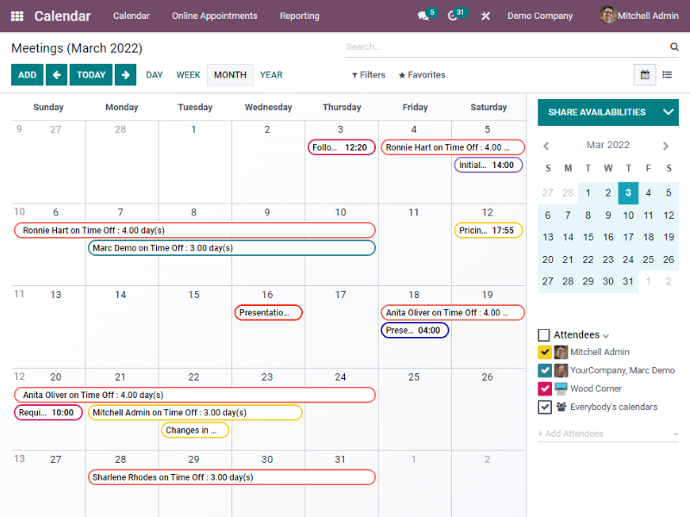Go to previous month with left arrow
690x517 pixels.
coord(56,75)
